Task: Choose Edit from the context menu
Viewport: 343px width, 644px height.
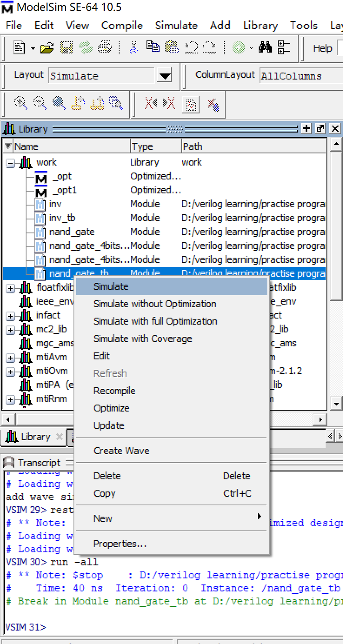Action: pyautogui.click(x=172, y=356)
